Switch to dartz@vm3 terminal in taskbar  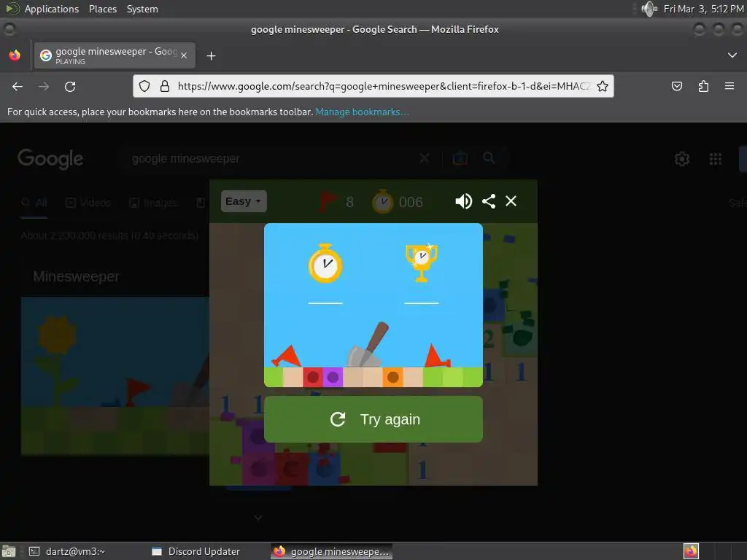pos(68,551)
